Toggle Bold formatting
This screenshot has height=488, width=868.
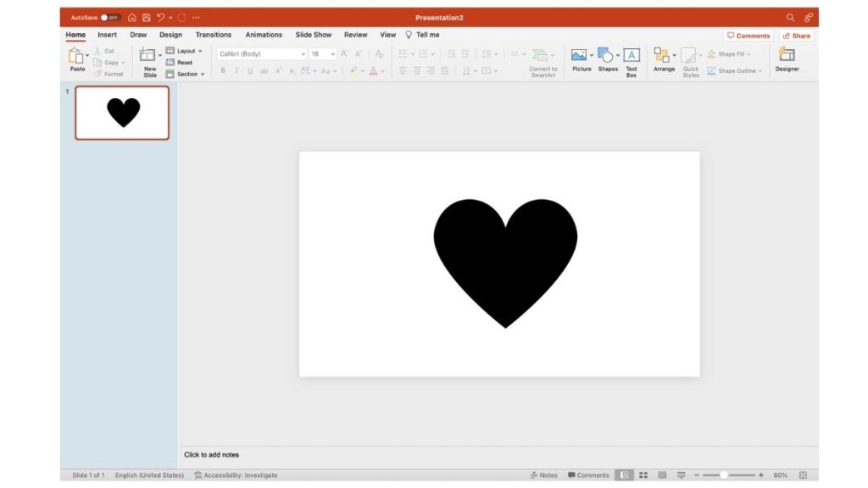click(223, 71)
